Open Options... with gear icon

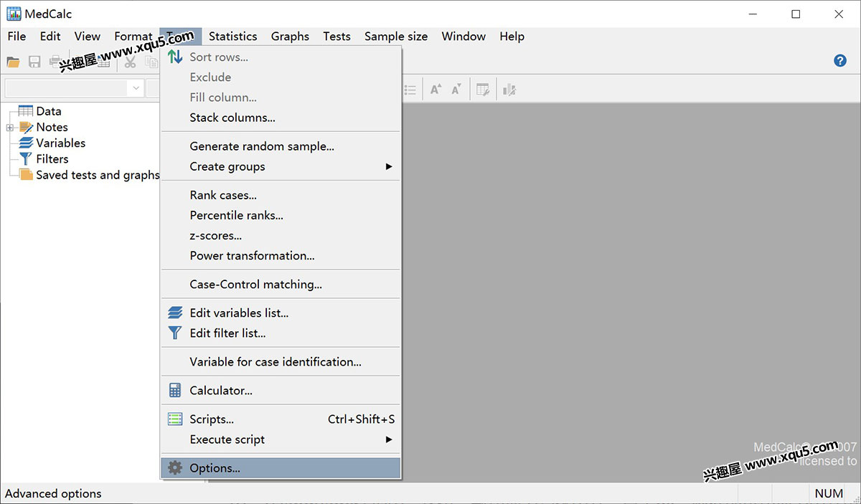tap(281, 468)
